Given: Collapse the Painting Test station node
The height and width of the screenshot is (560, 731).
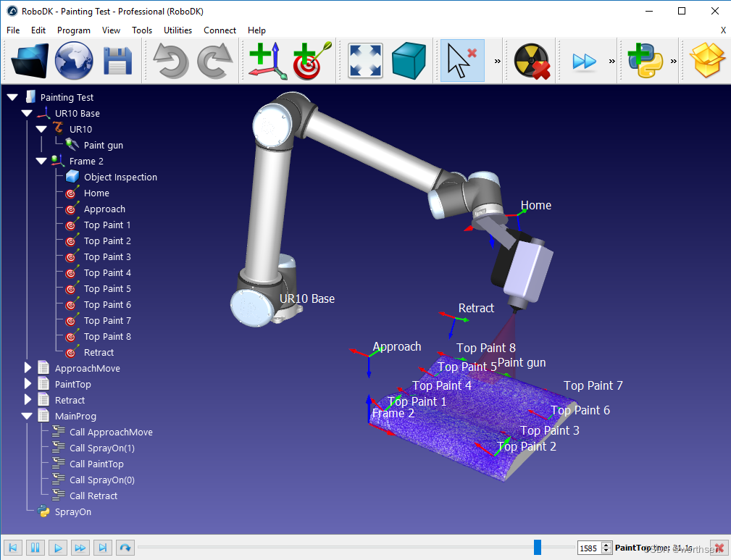Looking at the screenshot, I should [x=12, y=97].
